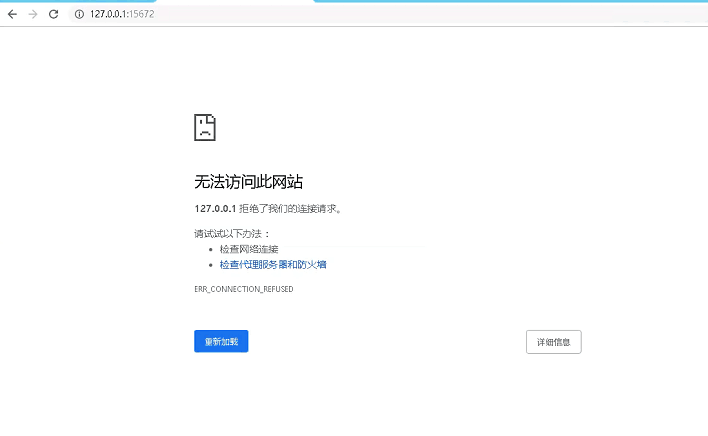Click the blue tab strip at top
This screenshot has height=436, width=708.
point(500,2)
